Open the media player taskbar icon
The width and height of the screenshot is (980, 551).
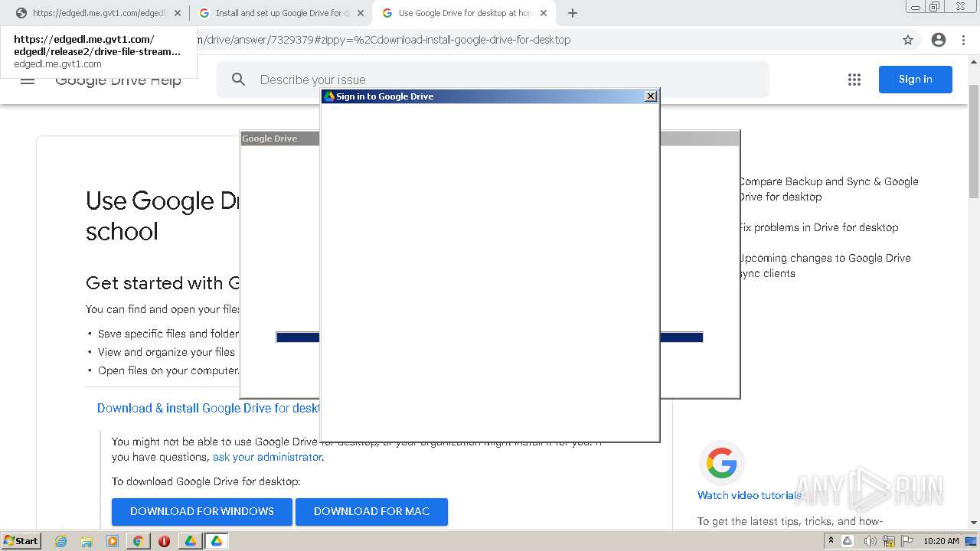pyautogui.click(x=113, y=541)
